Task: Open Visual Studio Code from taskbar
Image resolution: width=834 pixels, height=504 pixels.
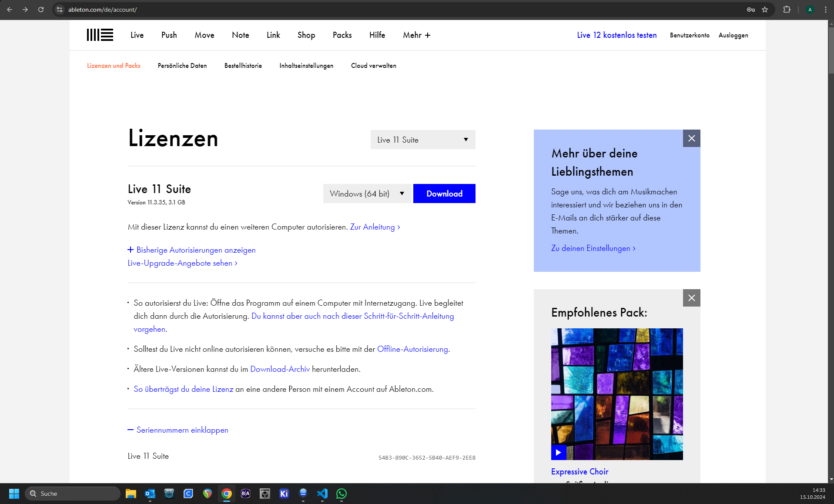Action: [322, 494]
